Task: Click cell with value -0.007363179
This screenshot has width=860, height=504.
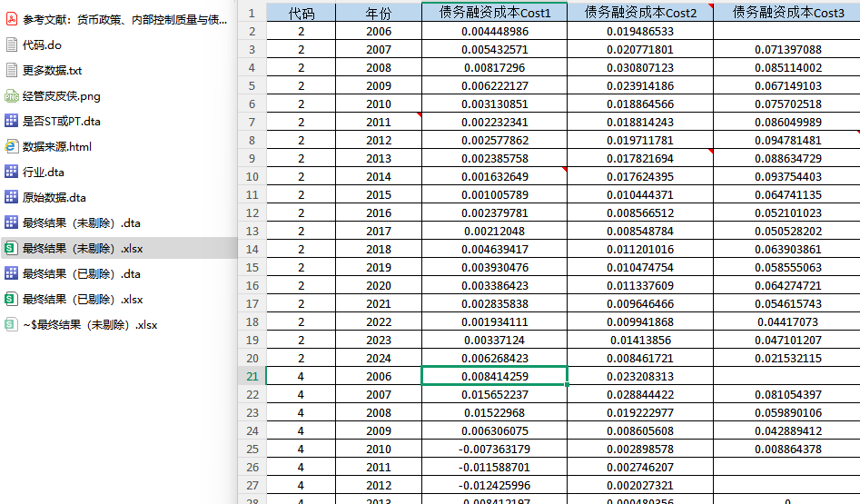Action: click(x=494, y=449)
